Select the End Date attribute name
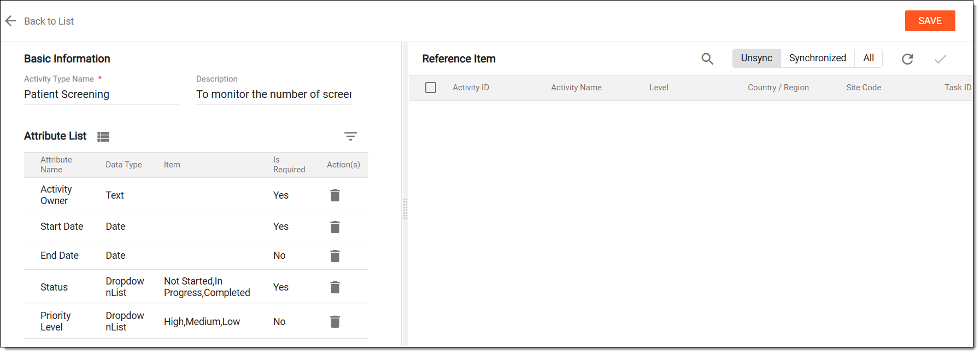This screenshot has width=980, height=354. click(x=60, y=256)
